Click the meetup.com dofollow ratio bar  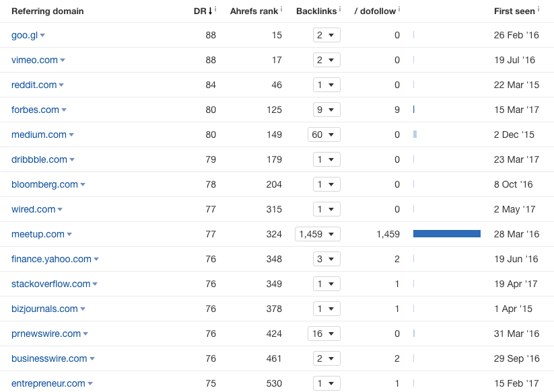point(447,233)
